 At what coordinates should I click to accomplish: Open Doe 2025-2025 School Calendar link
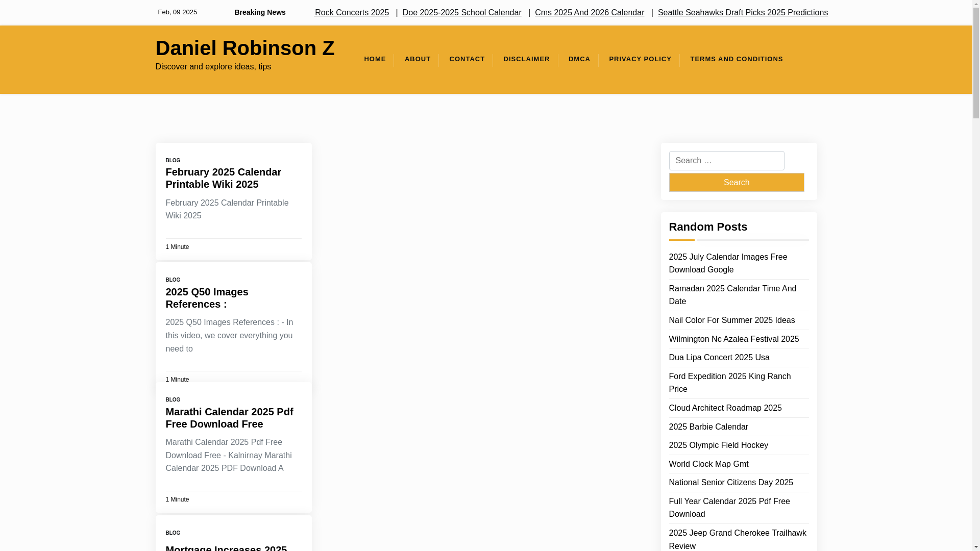[x=462, y=12]
